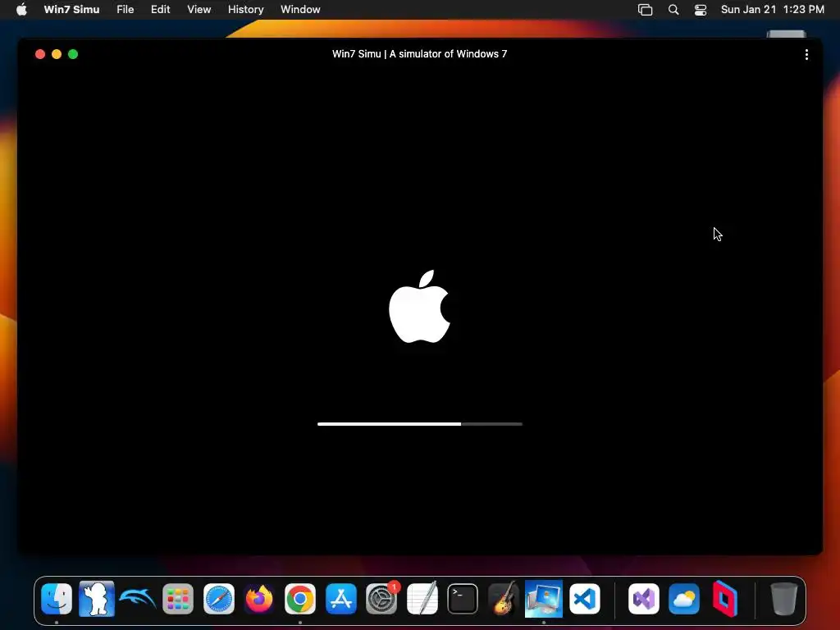The height and width of the screenshot is (630, 840).
Task: Close the Win7 Simu window
Action: (x=40, y=54)
